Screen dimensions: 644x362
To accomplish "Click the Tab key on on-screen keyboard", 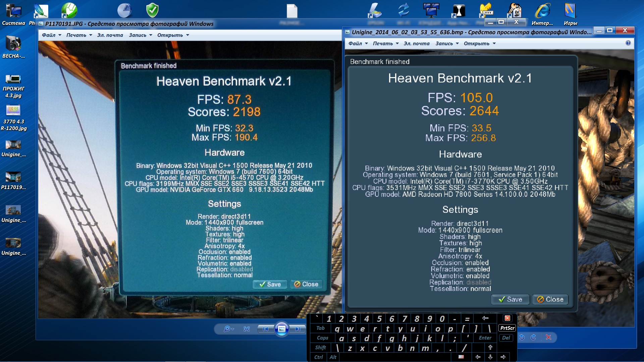I will (321, 328).
